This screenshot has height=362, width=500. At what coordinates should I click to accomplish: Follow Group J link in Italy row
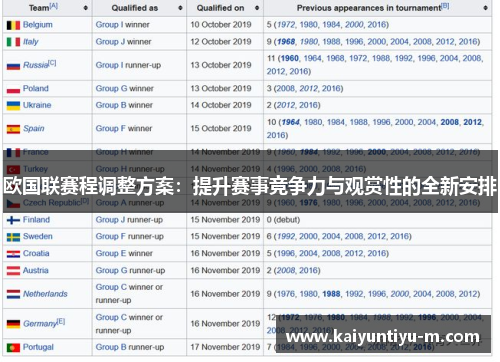pyautogui.click(x=110, y=42)
